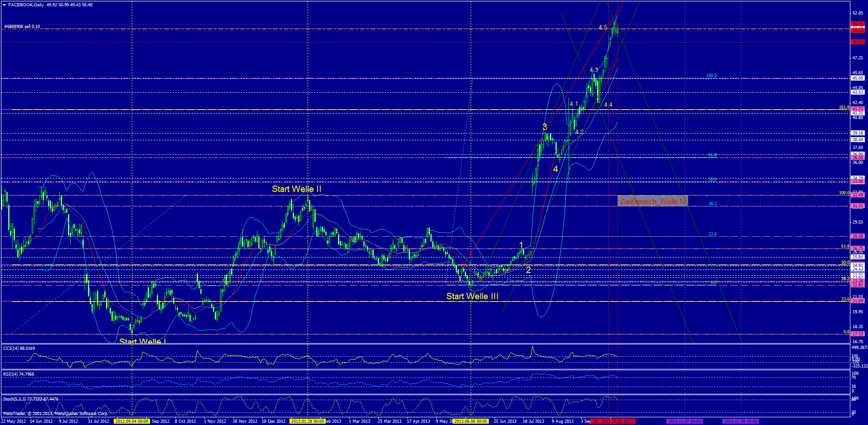
Task: Click the pink 26.75 price tag
Action: 858,248
